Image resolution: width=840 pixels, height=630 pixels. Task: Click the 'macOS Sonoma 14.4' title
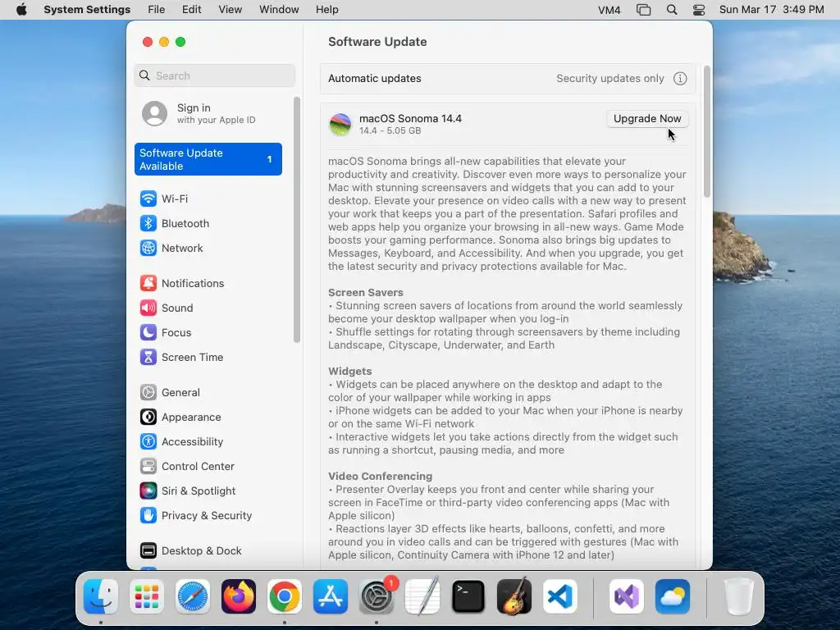pyautogui.click(x=410, y=118)
